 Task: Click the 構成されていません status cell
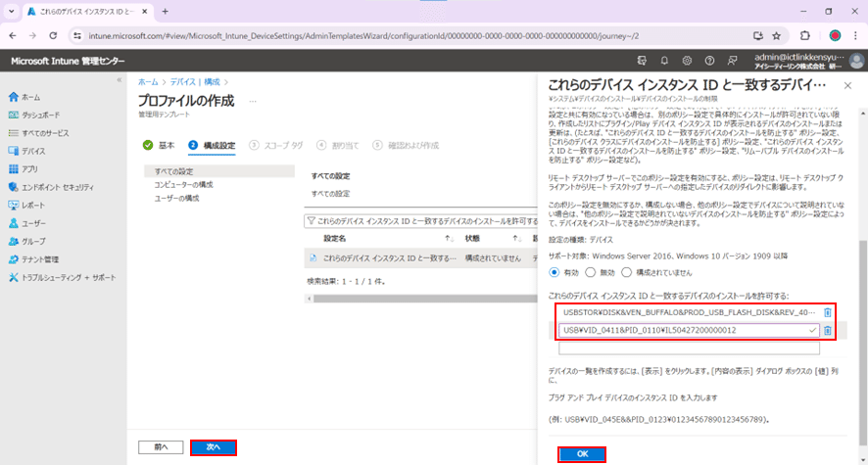493,258
